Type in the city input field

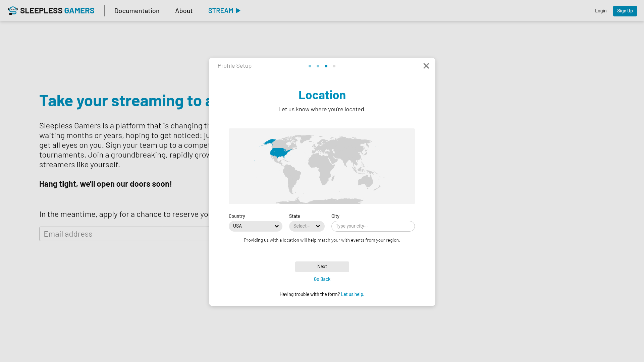373,226
